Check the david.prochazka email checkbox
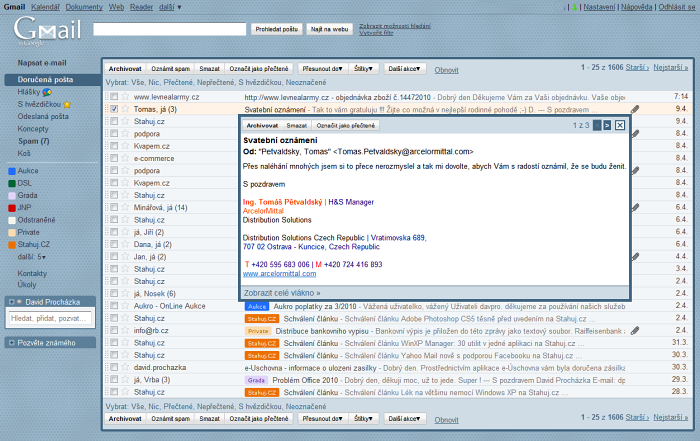The width and height of the screenshot is (700, 441). point(114,367)
